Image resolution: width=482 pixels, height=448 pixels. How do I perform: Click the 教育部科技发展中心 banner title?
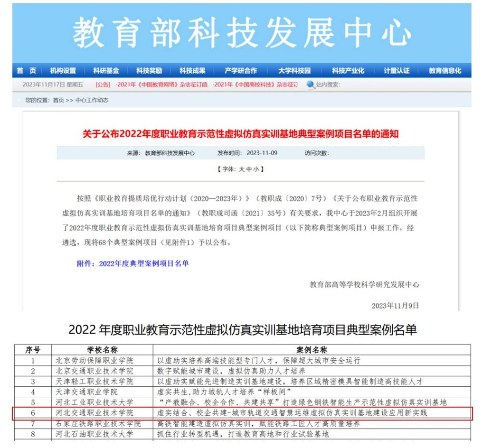242,33
